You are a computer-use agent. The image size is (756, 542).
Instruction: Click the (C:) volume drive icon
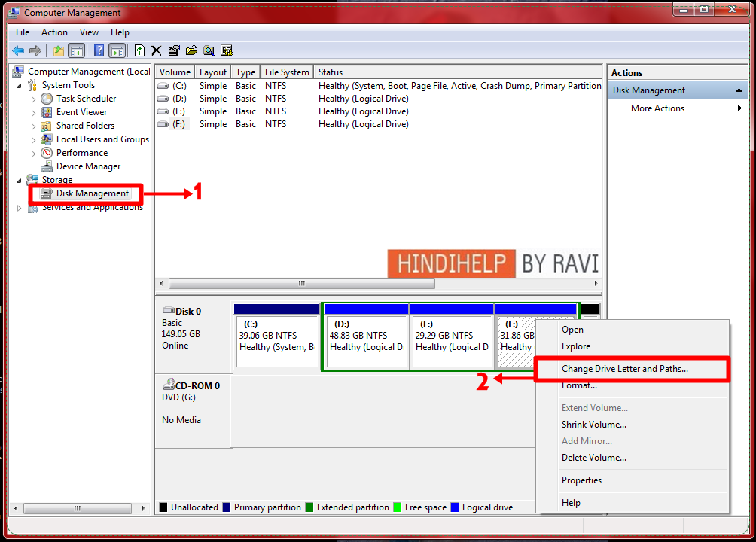click(163, 86)
